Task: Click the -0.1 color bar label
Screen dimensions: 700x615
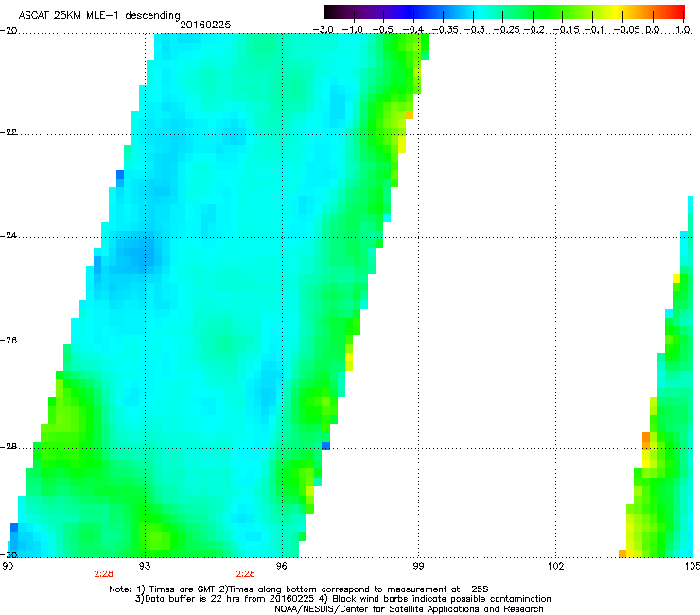Action: pyautogui.click(x=595, y=30)
